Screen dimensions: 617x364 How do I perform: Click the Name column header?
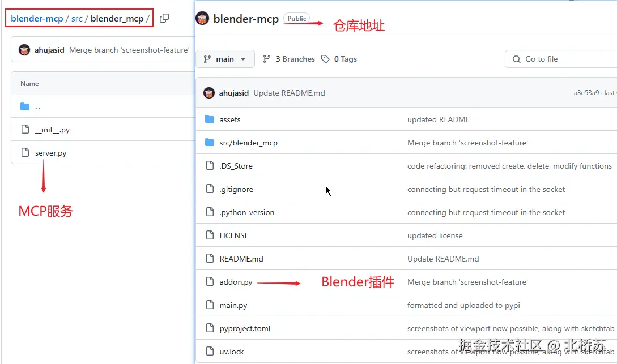tap(29, 83)
